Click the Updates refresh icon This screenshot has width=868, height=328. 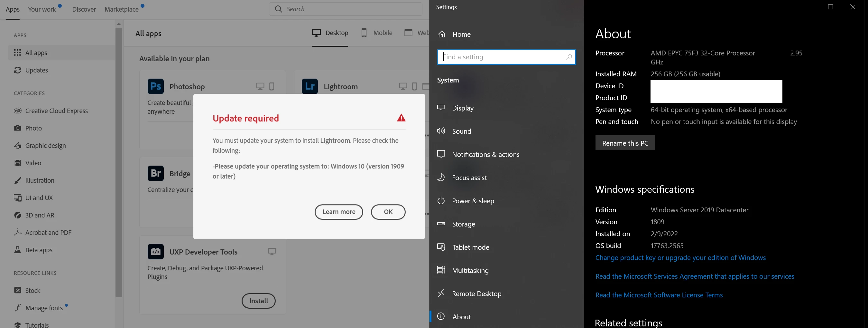[17, 70]
